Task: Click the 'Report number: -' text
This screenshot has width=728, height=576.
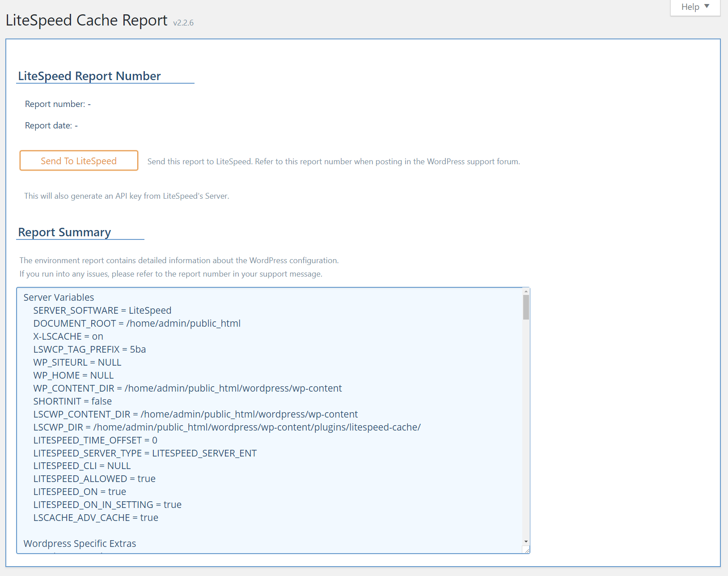Action: pyautogui.click(x=58, y=104)
